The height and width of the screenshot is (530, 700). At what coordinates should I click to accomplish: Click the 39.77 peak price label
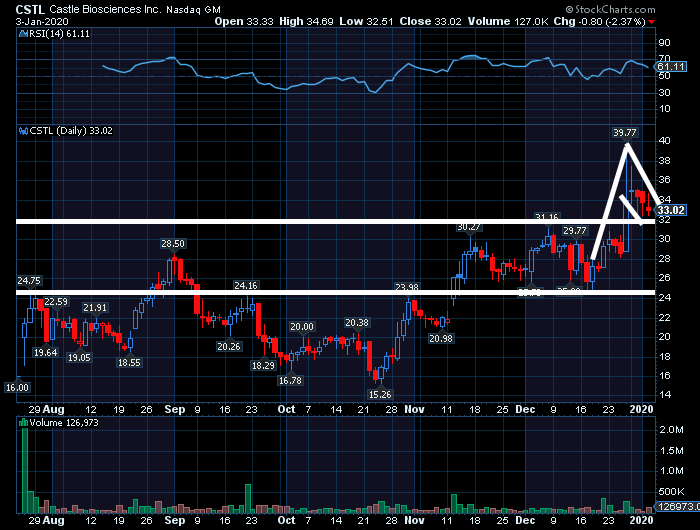tap(625, 133)
